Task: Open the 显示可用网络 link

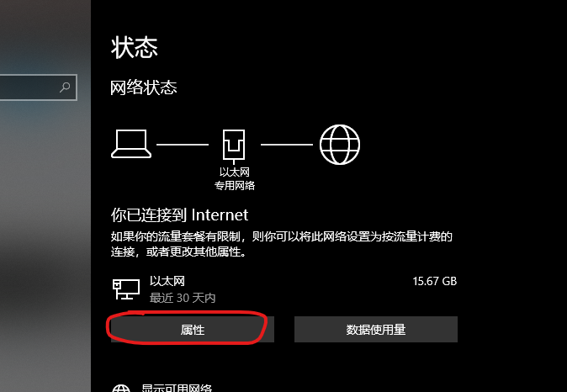Action: point(177,388)
